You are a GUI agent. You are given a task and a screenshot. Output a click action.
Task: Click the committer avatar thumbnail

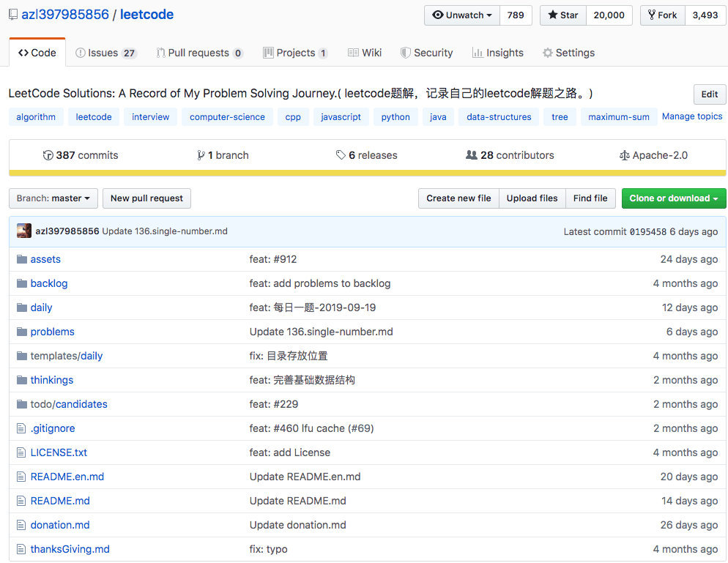24,231
